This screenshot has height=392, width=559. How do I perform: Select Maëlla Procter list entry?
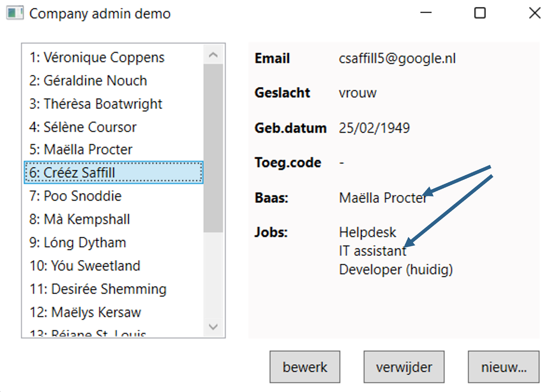pyautogui.click(x=81, y=150)
